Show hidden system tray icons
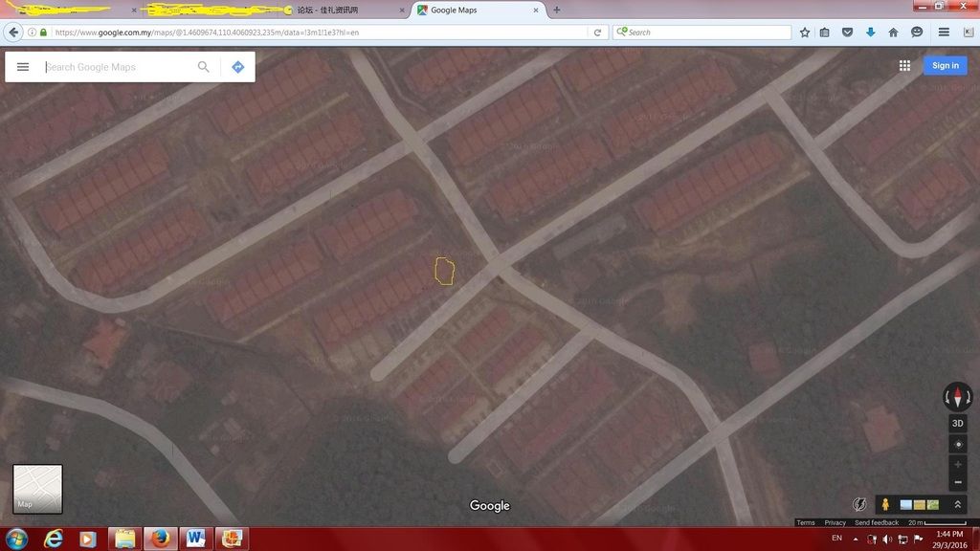 pyautogui.click(x=856, y=540)
